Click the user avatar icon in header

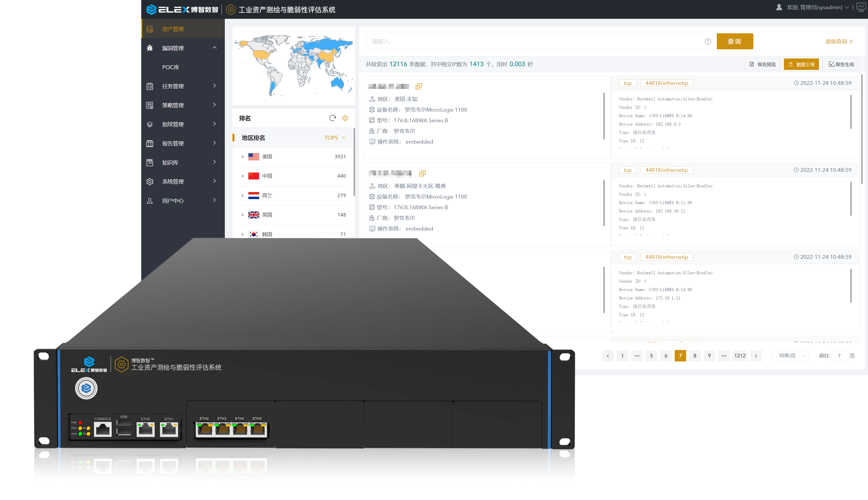(779, 7)
